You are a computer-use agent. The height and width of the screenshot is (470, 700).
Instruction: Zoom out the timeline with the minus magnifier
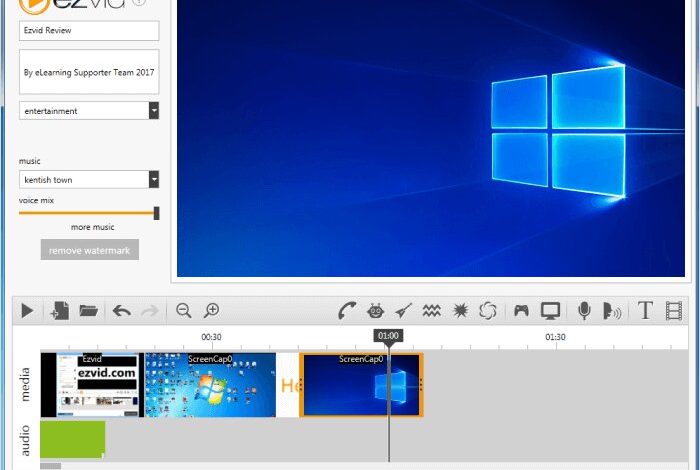(183, 310)
